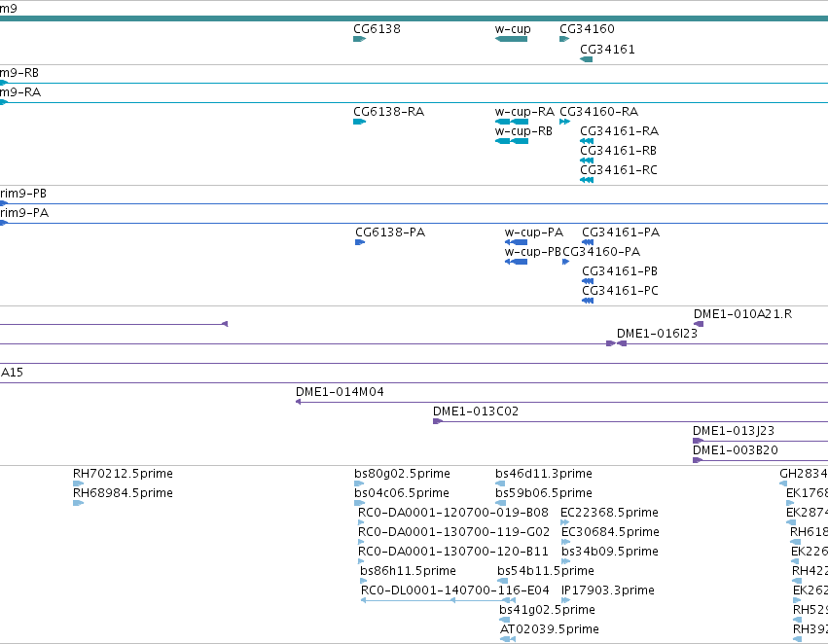Click the AT02039.5prime EST

508,640
